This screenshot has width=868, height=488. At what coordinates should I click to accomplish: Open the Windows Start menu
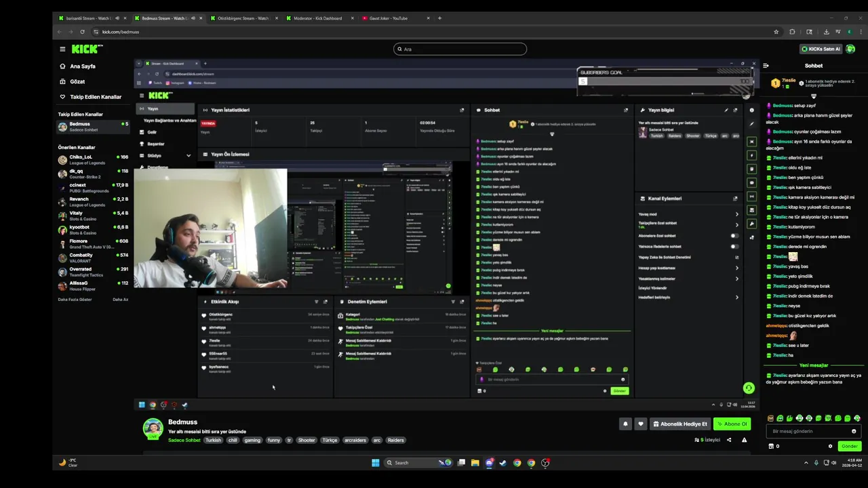point(375,463)
